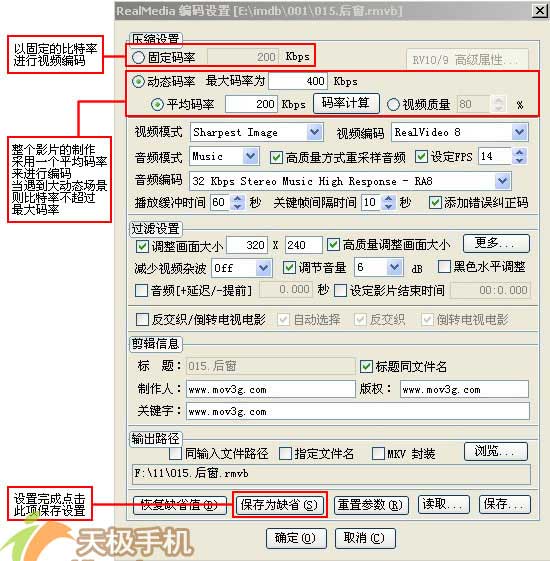Toggle the 调整画面大小 checkbox
Screen dimensions: 550x561
142,246
